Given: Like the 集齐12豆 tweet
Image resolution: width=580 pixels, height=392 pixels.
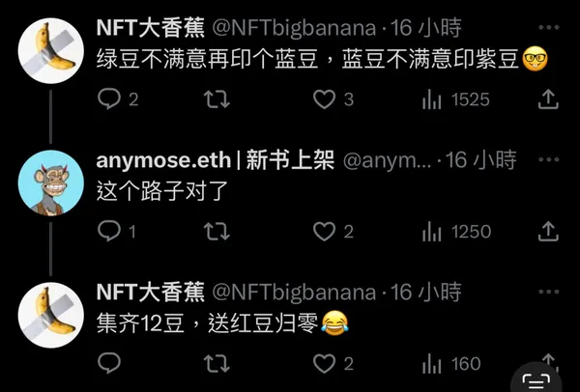Looking at the screenshot, I should (333, 363).
